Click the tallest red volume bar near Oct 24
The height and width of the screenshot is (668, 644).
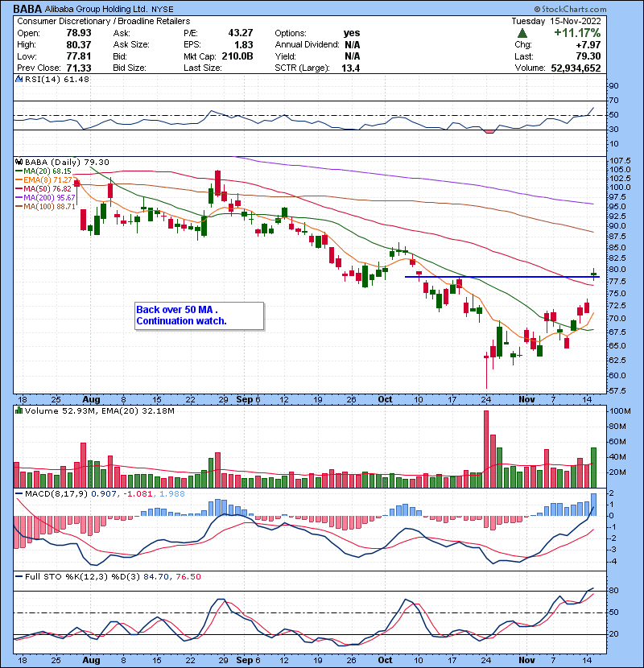tap(486, 449)
